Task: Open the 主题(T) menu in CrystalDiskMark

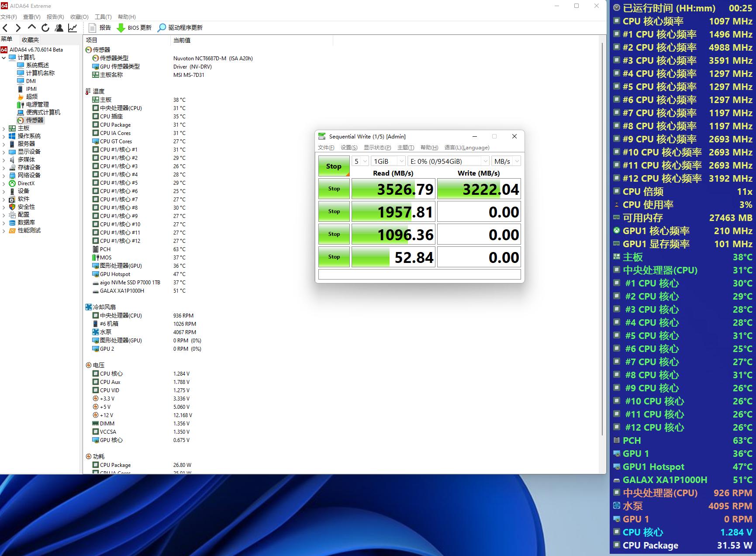Action: point(405,148)
